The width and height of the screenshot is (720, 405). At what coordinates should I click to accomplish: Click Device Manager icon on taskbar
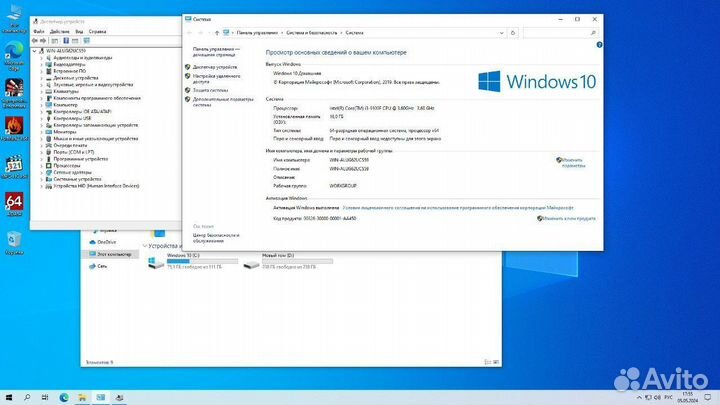tap(119, 397)
